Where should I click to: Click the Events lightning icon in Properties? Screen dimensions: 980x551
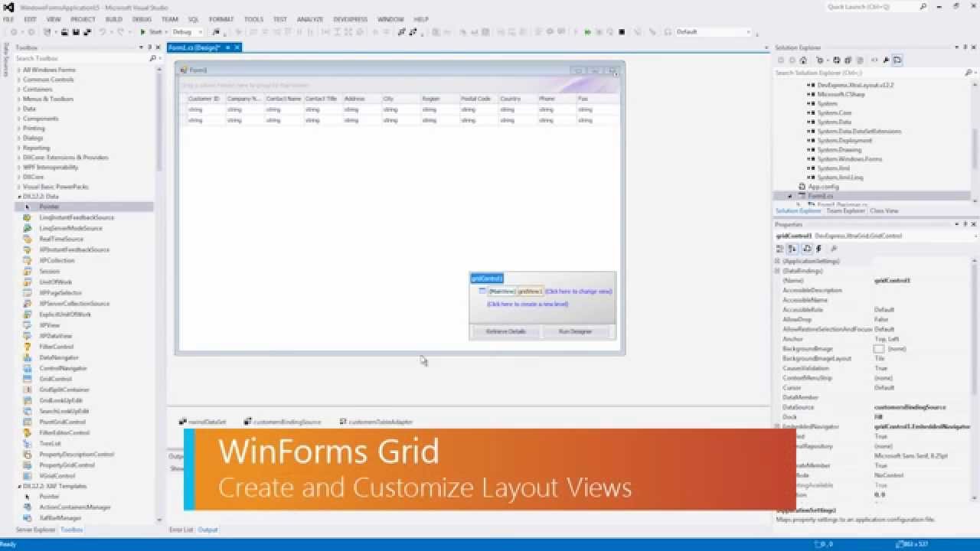pos(818,249)
